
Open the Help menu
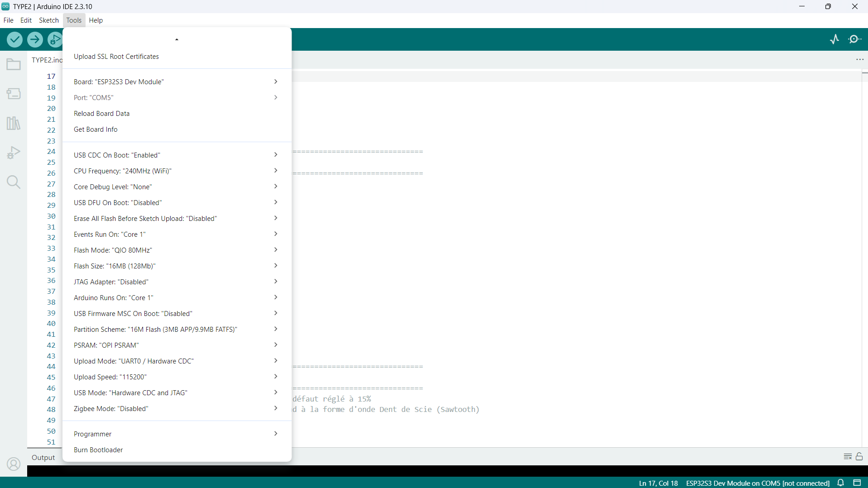pyautogui.click(x=96, y=20)
